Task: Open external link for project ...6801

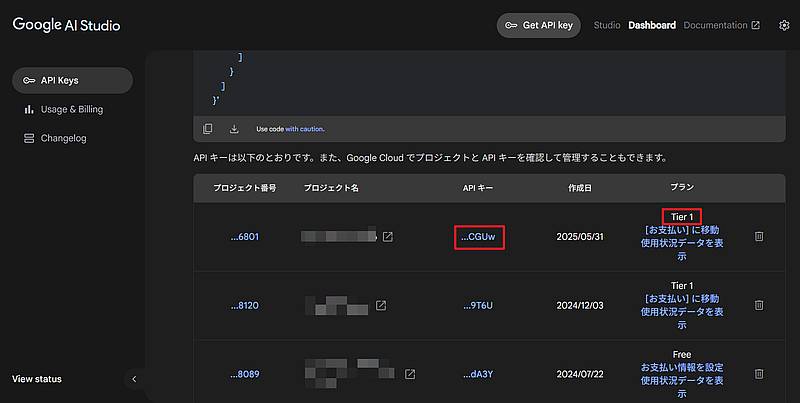Action: [388, 237]
